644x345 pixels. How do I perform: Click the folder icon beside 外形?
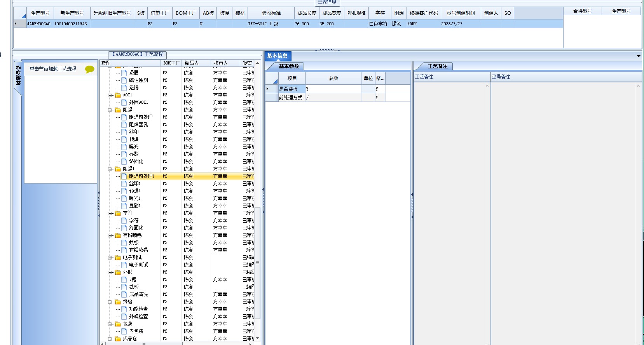click(118, 272)
